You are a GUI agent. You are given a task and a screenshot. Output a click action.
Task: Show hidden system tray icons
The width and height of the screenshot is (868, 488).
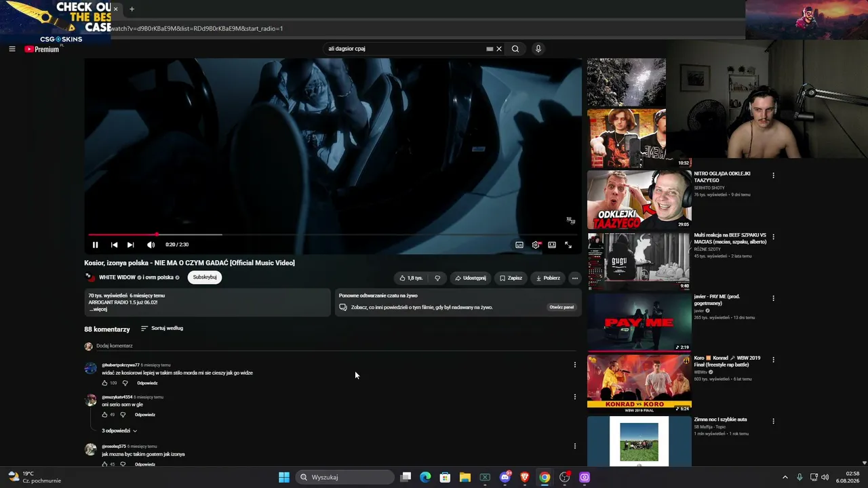click(x=785, y=477)
